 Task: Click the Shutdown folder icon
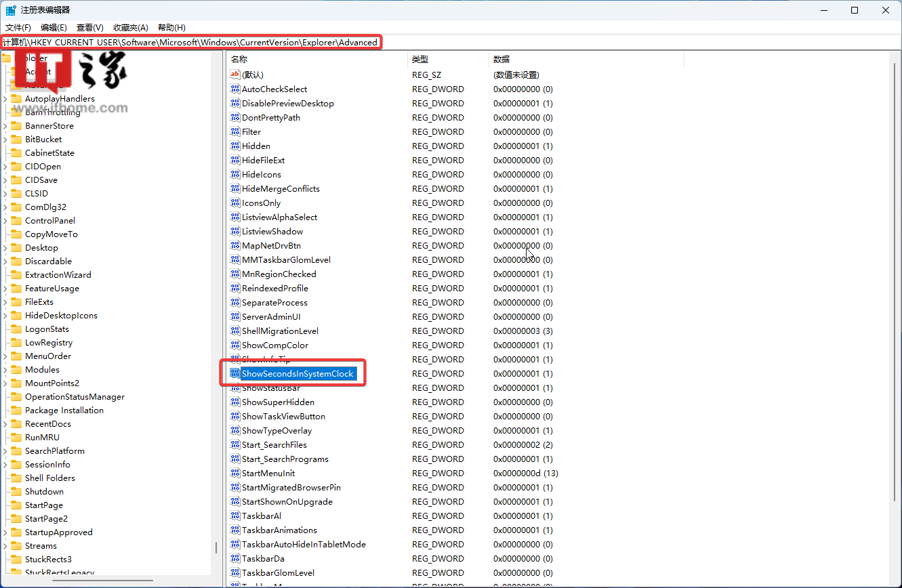16,491
